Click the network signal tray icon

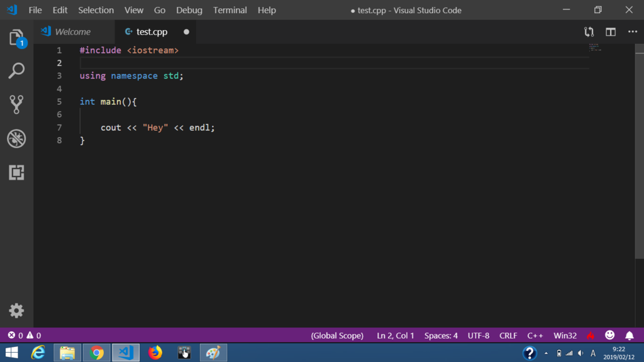point(569,353)
